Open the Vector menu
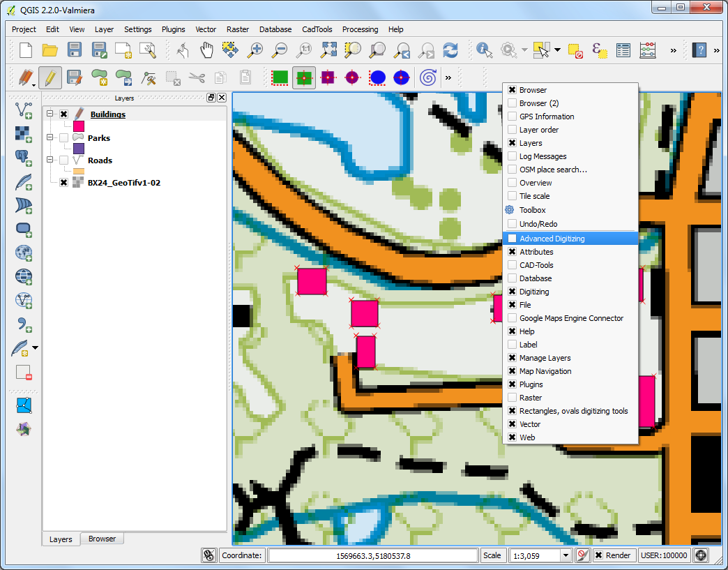 coord(206,29)
